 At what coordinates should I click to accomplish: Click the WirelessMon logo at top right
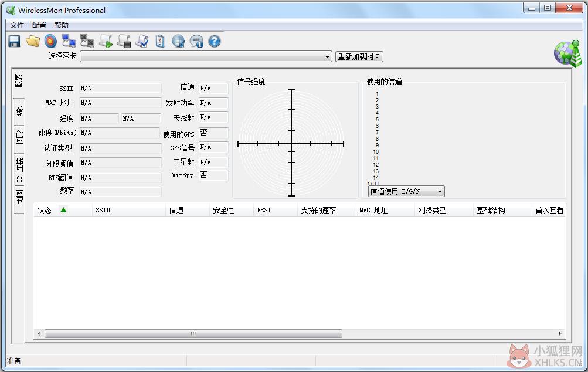tap(567, 53)
